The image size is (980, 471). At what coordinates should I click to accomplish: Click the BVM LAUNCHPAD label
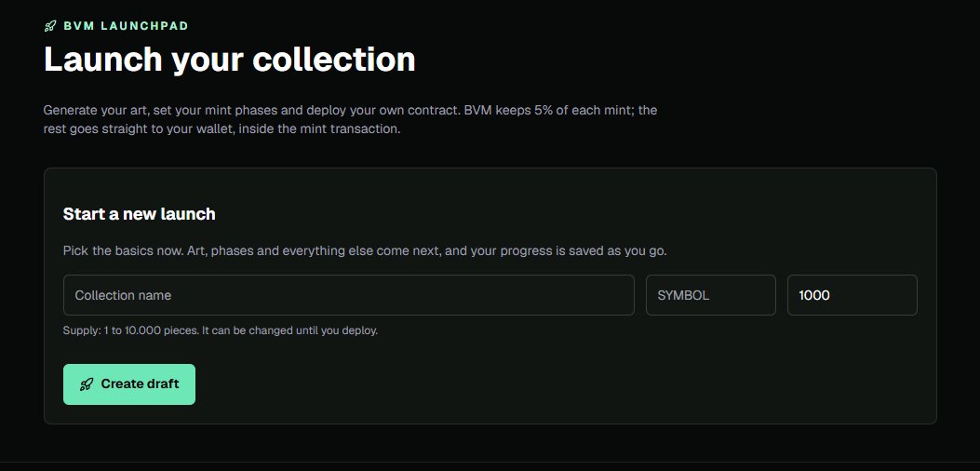click(127, 26)
